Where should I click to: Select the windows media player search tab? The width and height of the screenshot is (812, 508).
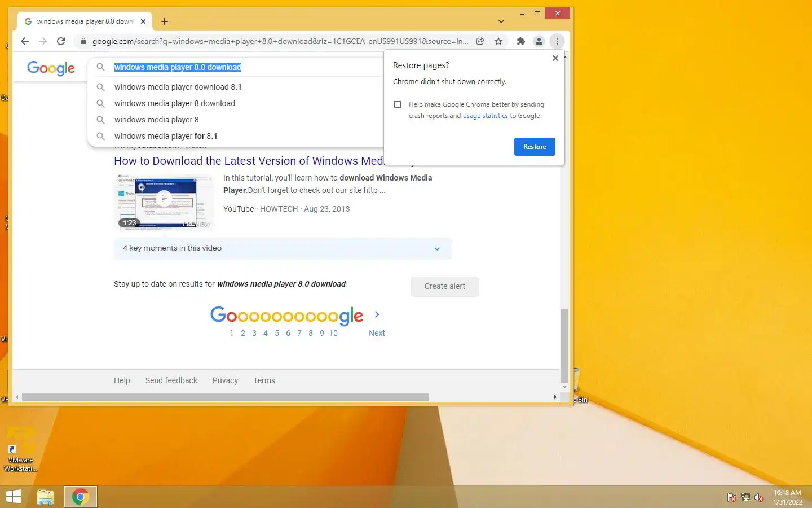(x=85, y=21)
